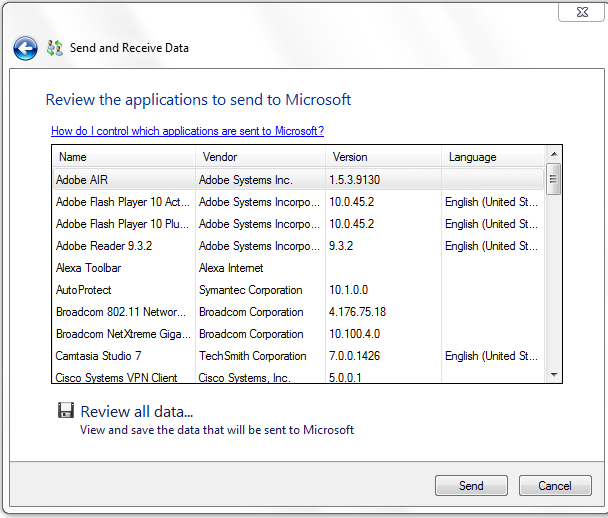Select the Adobe Flash Player 10 Act... row
This screenshot has width=608, height=518.
pos(298,202)
